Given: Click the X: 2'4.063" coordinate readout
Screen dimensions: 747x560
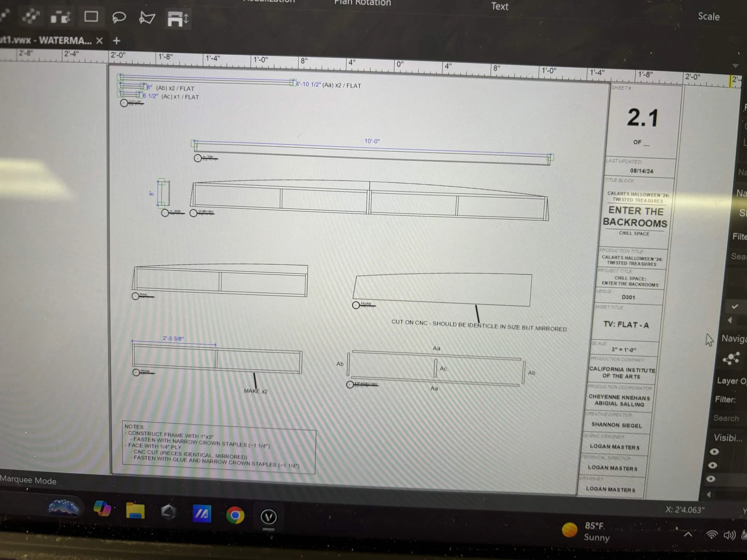Looking at the screenshot, I should 685,510.
